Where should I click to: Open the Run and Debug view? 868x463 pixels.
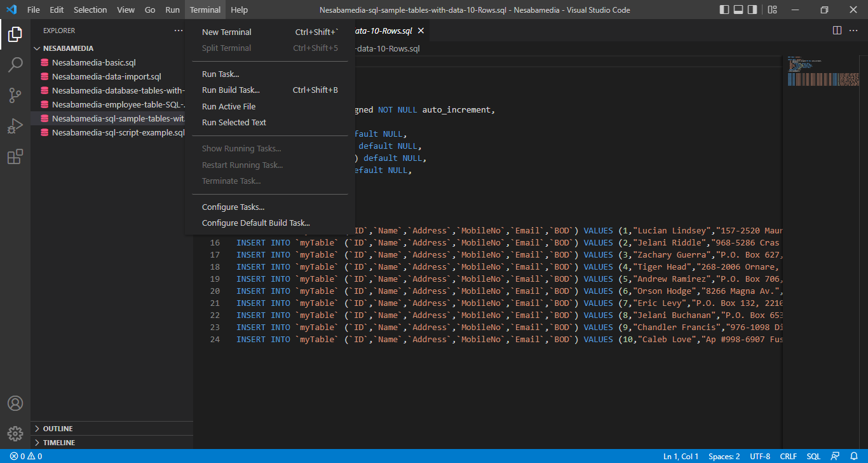point(15,126)
